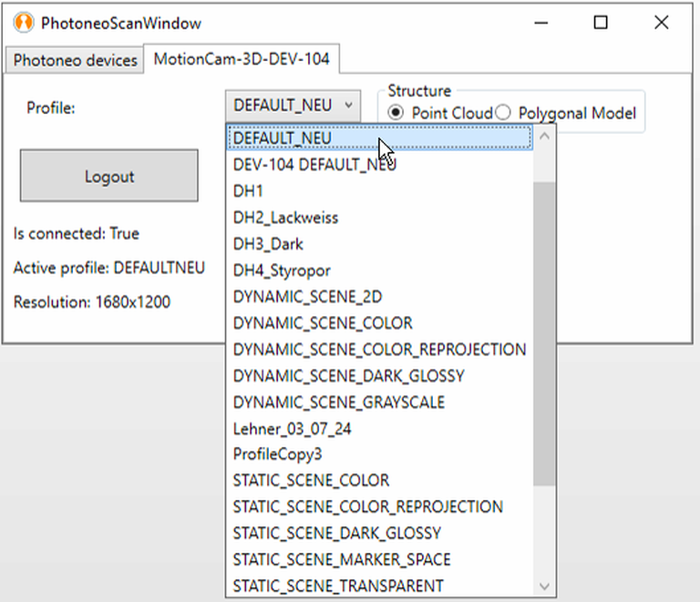Screen dimensions: 700x602
Task: Click the 'Profile:' label
Action: click(51, 107)
